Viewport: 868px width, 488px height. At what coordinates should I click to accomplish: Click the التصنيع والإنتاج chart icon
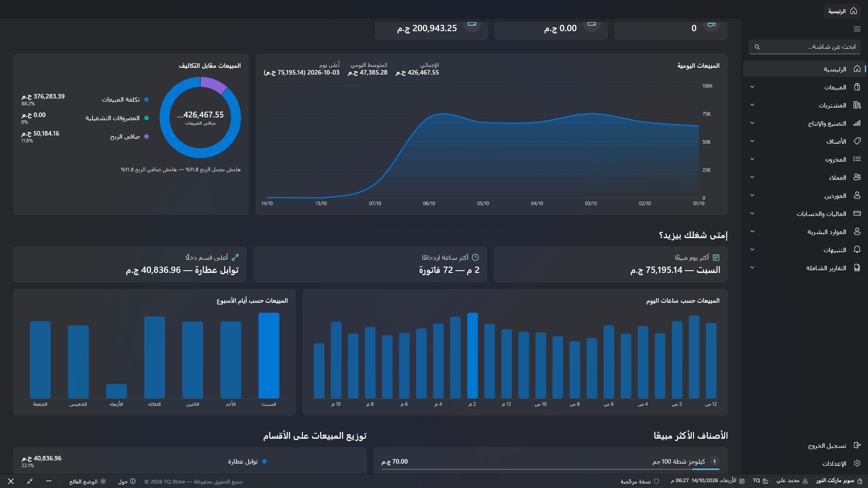(x=857, y=123)
